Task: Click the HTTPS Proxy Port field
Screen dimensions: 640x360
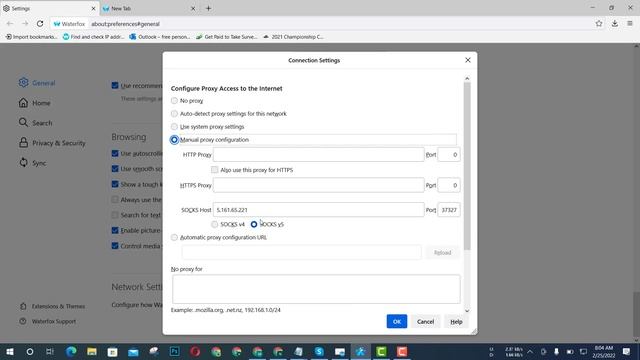Action: tap(449, 185)
